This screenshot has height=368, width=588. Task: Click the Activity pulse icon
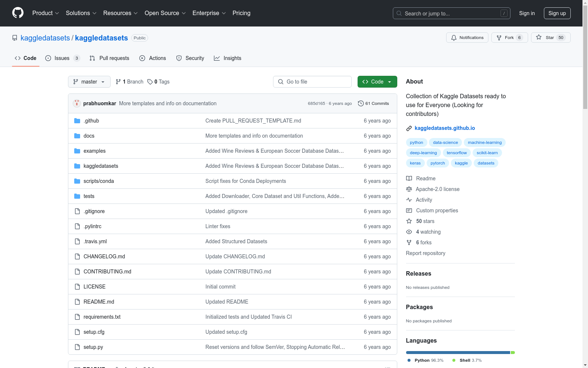click(409, 200)
